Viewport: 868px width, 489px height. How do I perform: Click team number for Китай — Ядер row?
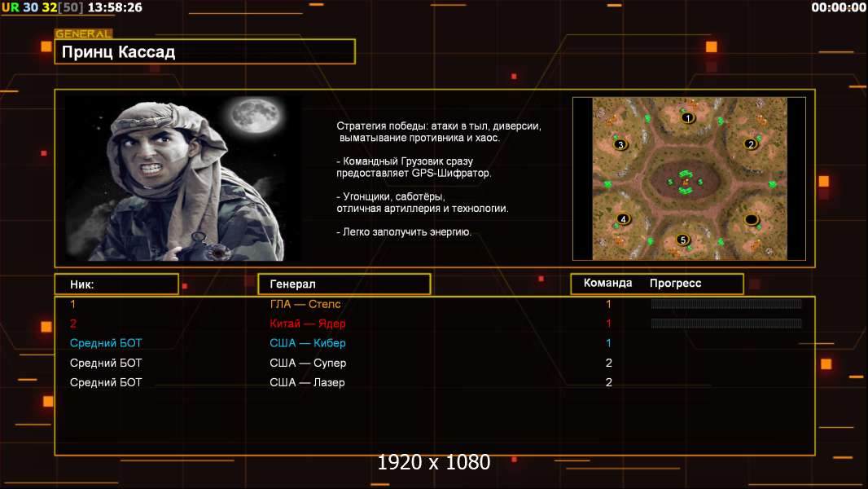608,324
